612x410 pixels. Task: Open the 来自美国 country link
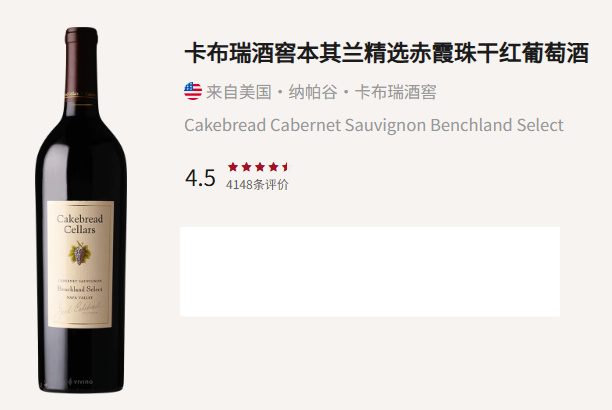[x=238, y=92]
